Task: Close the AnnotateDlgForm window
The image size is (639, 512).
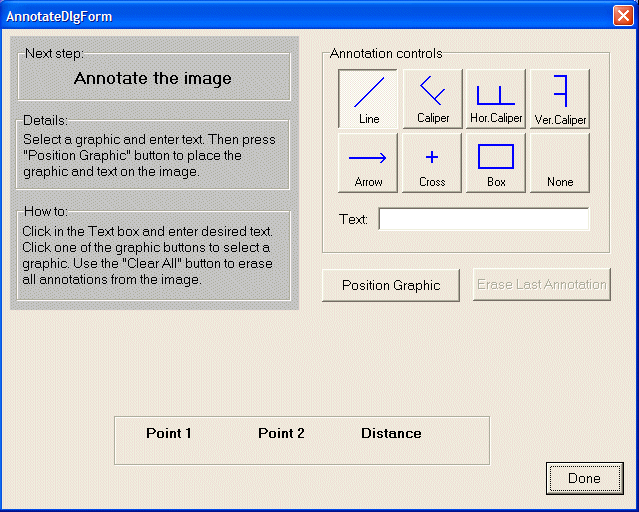Action: pos(622,16)
